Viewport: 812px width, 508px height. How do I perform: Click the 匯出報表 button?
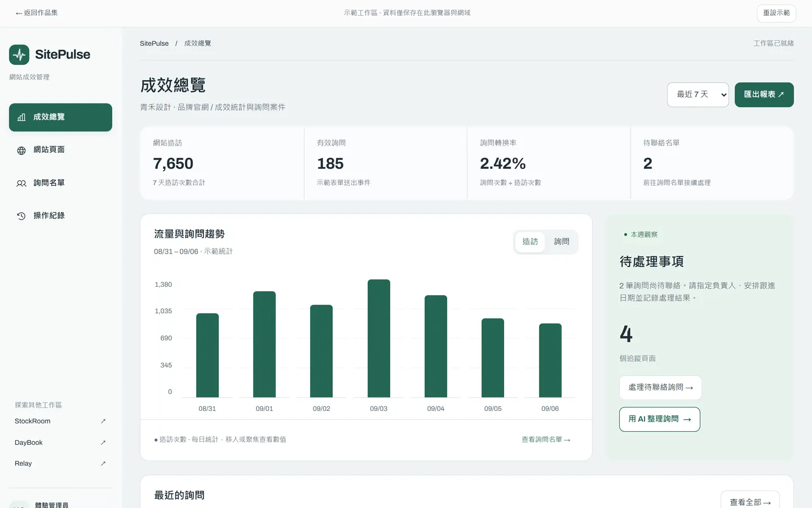(x=764, y=95)
